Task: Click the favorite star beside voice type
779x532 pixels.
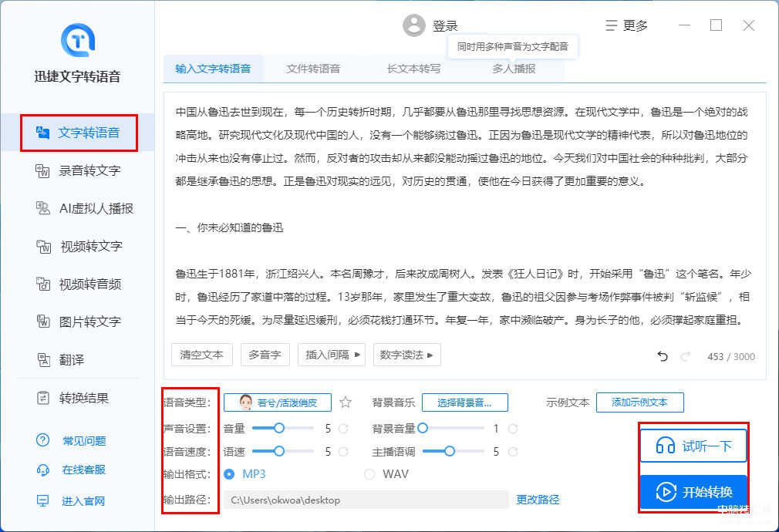Action: coord(346,402)
